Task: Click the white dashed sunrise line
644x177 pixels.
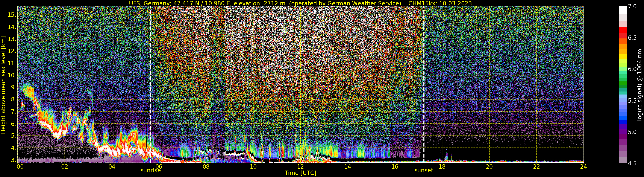Action: (150, 85)
